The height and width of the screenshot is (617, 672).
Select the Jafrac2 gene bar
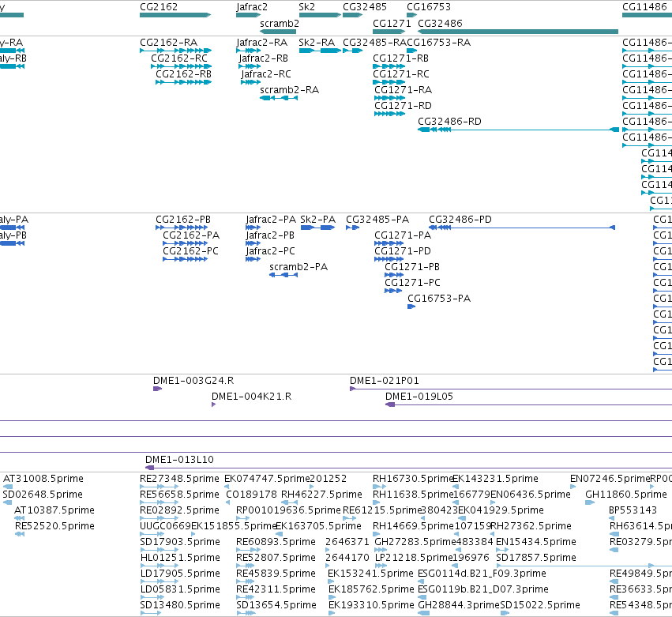[x=248, y=15]
